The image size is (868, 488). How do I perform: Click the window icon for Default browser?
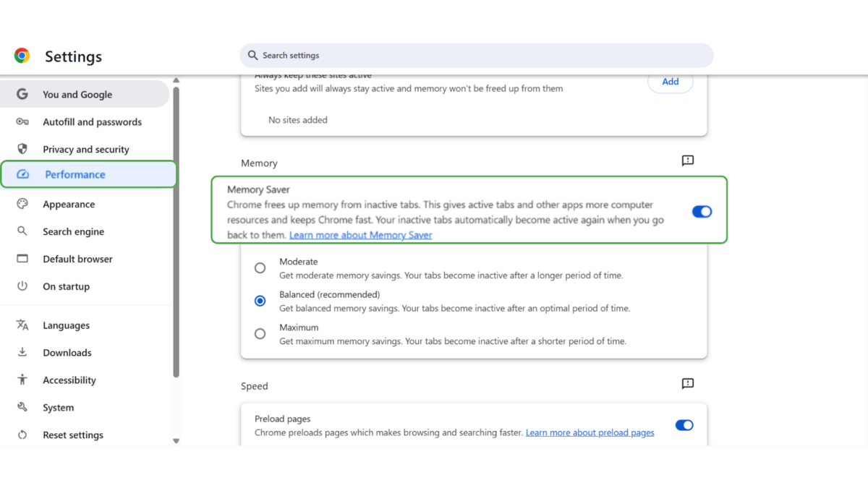tap(22, 259)
